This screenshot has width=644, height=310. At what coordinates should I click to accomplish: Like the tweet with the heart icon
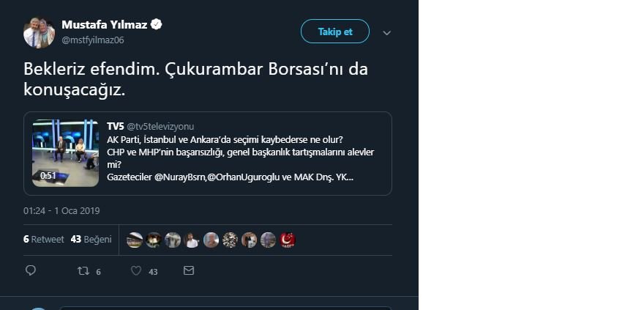(135, 271)
